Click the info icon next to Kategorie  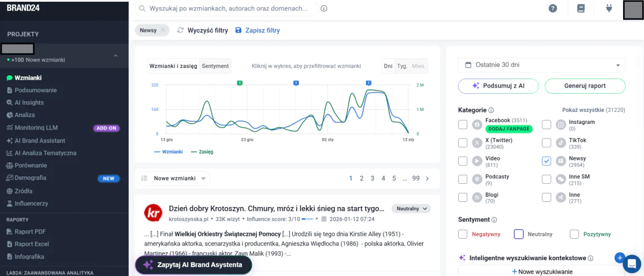click(491, 110)
